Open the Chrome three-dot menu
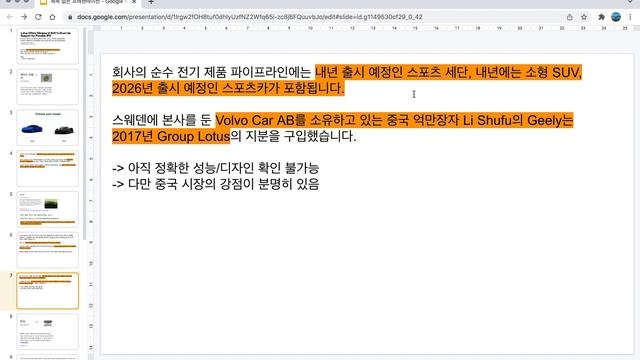Screen dimensions: 640x360 630,17
